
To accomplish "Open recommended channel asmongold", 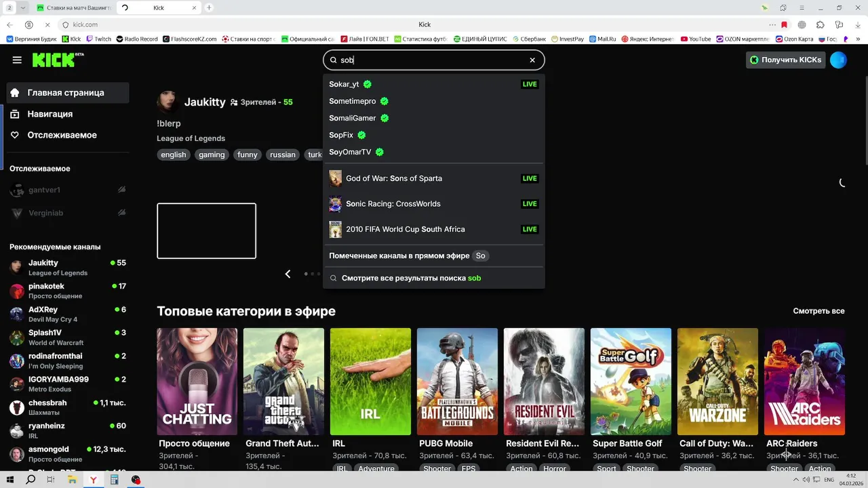I will coord(68,453).
